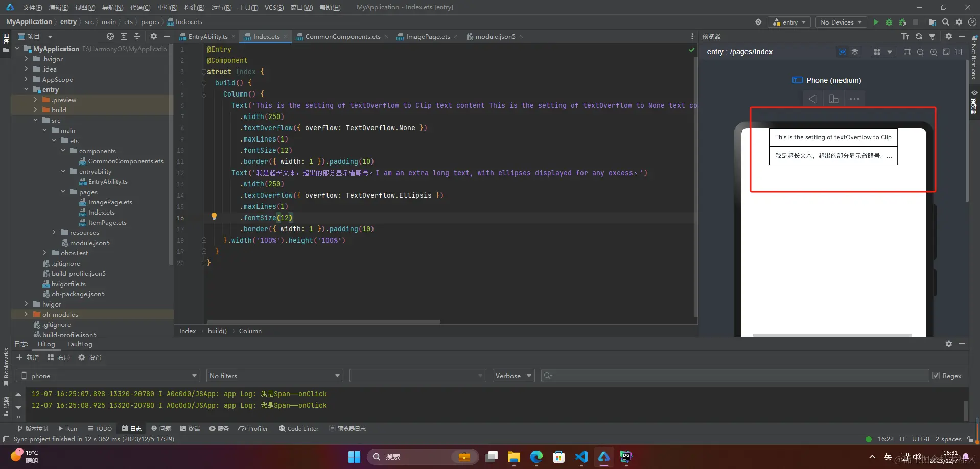Open the user account avatar icon
980x469 pixels.
(x=972, y=22)
